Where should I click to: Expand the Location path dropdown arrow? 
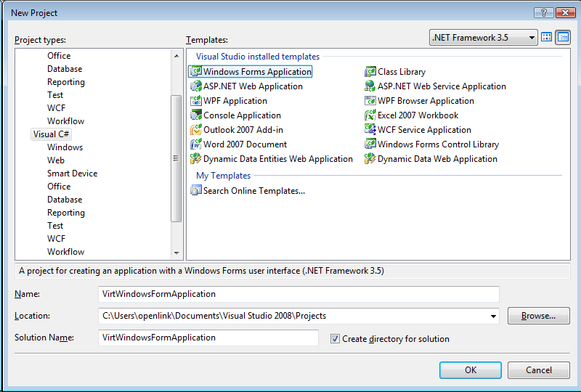coord(494,316)
